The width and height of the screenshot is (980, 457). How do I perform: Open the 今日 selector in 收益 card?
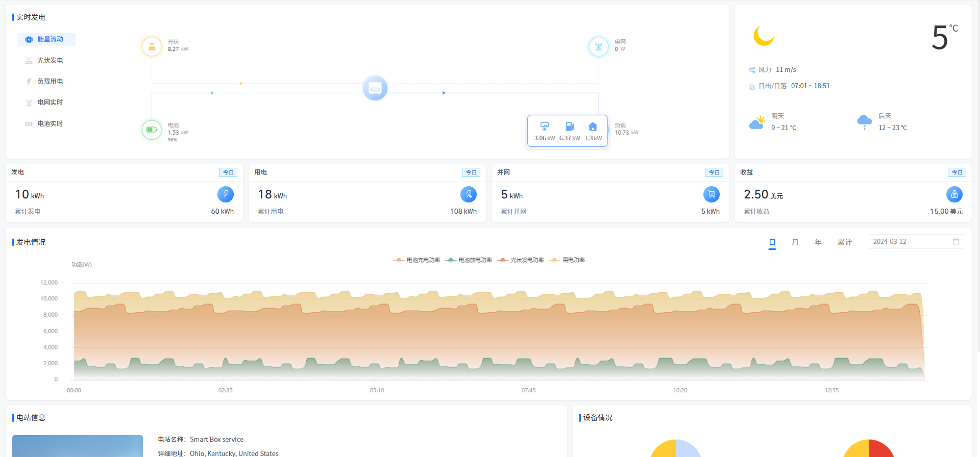tap(957, 172)
